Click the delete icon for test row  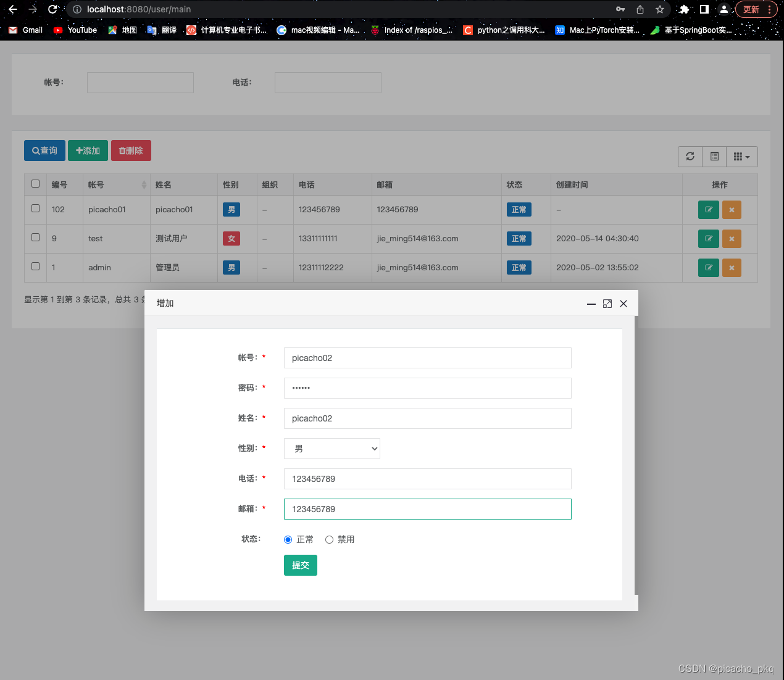[732, 239]
